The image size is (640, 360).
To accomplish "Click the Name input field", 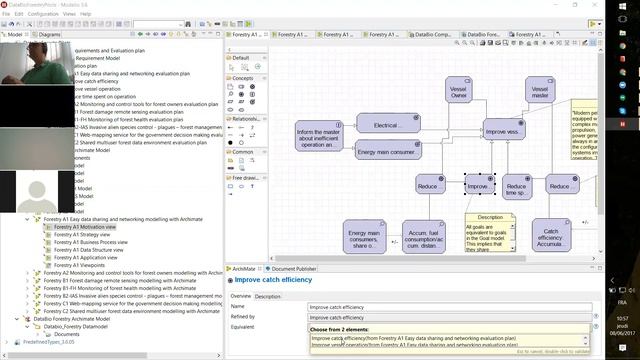I will (x=449, y=307).
